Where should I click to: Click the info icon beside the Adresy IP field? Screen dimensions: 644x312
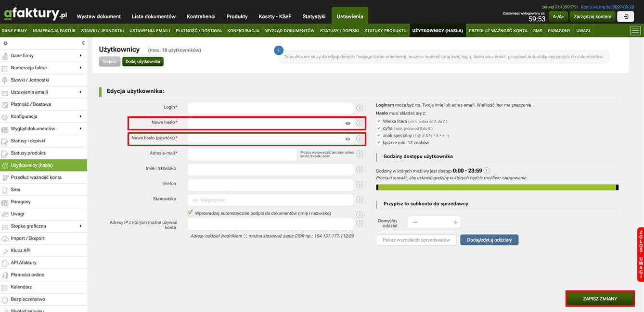[x=360, y=223]
